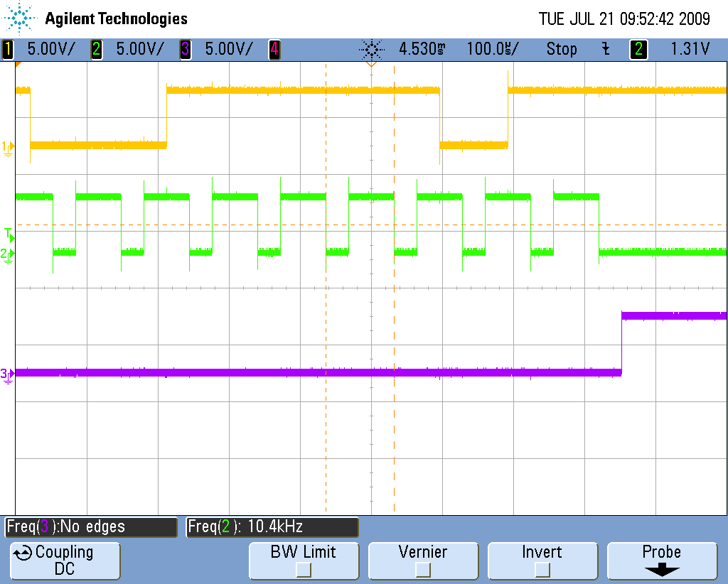Click the channel 4 indicator badge

(x=274, y=50)
